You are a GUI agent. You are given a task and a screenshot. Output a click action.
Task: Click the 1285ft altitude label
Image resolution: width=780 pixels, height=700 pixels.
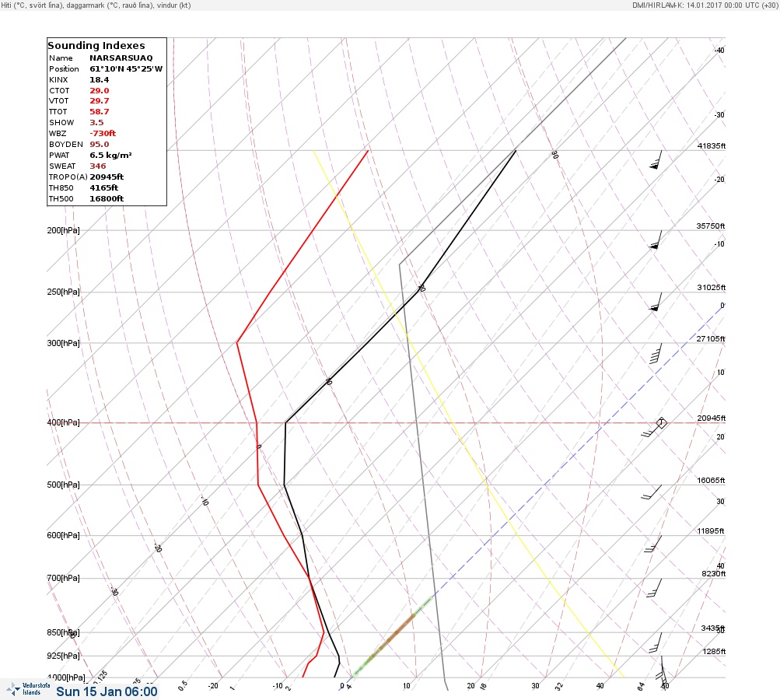[x=714, y=651]
